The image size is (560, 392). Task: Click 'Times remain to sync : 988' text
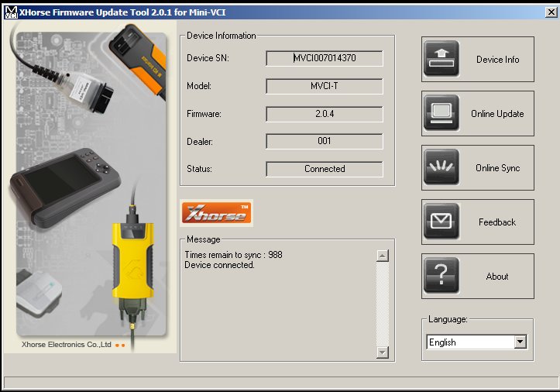[234, 255]
